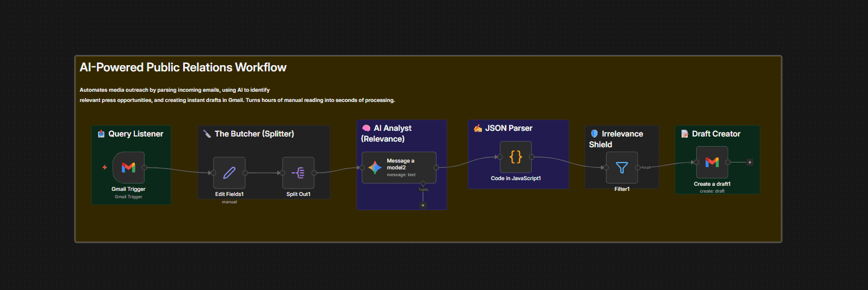The width and height of the screenshot is (868, 290).
Task: Click the Edit Fields1 output port
Action: (245, 173)
